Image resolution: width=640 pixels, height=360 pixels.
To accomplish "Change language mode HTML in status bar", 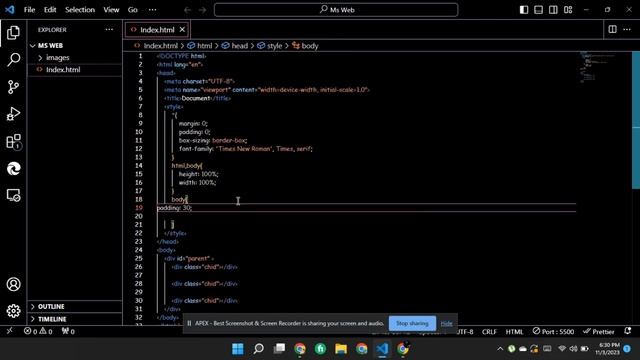I will (514, 331).
